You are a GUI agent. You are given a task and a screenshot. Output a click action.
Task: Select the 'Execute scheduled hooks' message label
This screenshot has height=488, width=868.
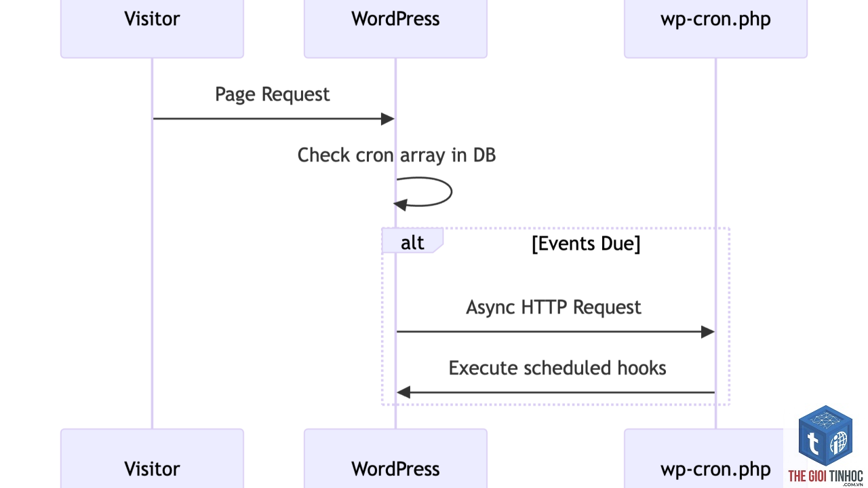(x=557, y=368)
